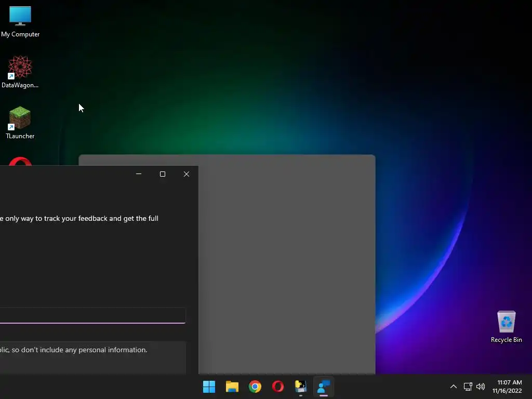Open network status tray icon
Viewport: 532px width, 399px height.
[x=468, y=387]
